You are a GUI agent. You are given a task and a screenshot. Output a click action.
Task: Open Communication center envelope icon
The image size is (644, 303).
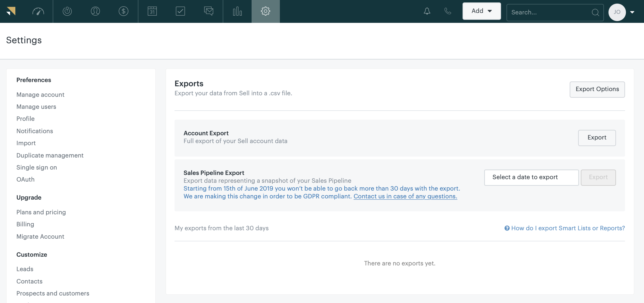click(x=209, y=11)
